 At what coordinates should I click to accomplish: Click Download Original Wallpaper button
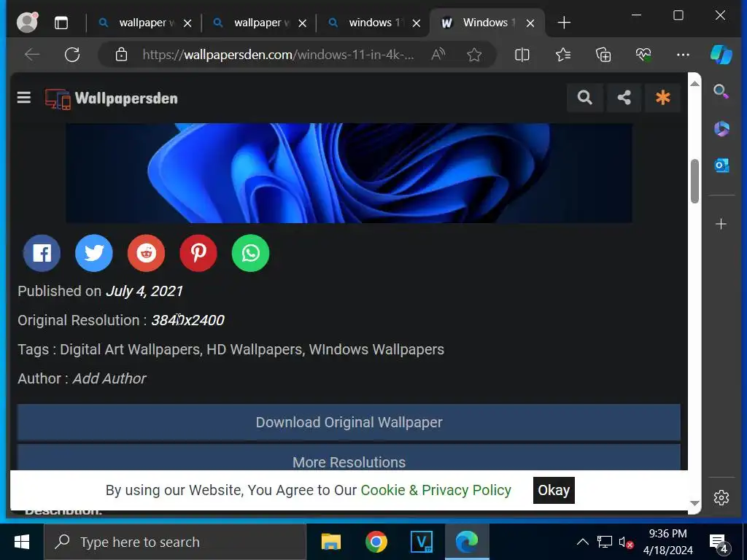pos(349,422)
